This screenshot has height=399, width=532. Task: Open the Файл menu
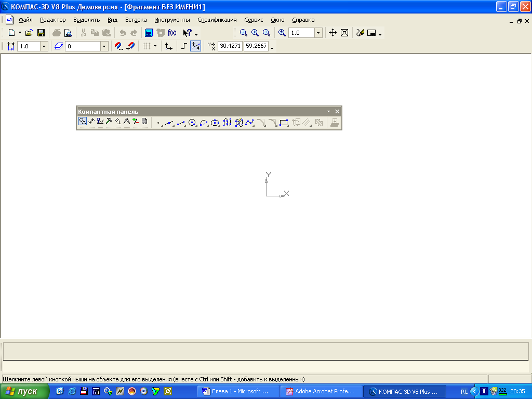25,20
